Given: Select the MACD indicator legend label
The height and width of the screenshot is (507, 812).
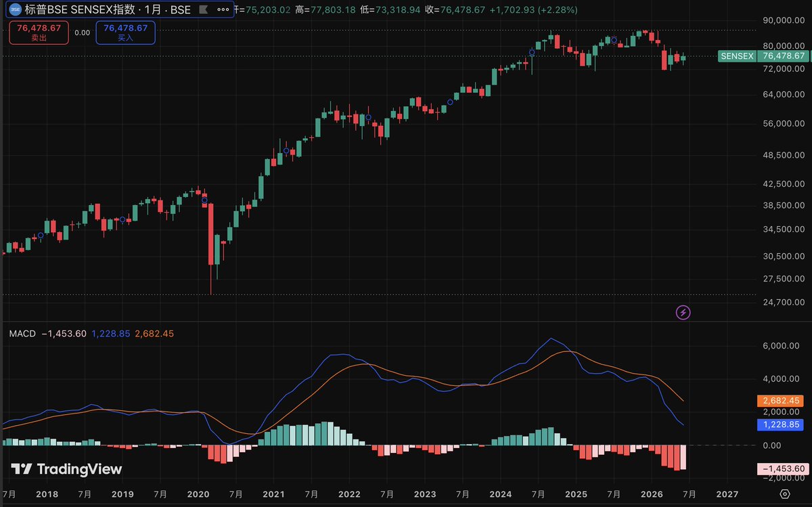Looking at the screenshot, I should (x=22, y=333).
